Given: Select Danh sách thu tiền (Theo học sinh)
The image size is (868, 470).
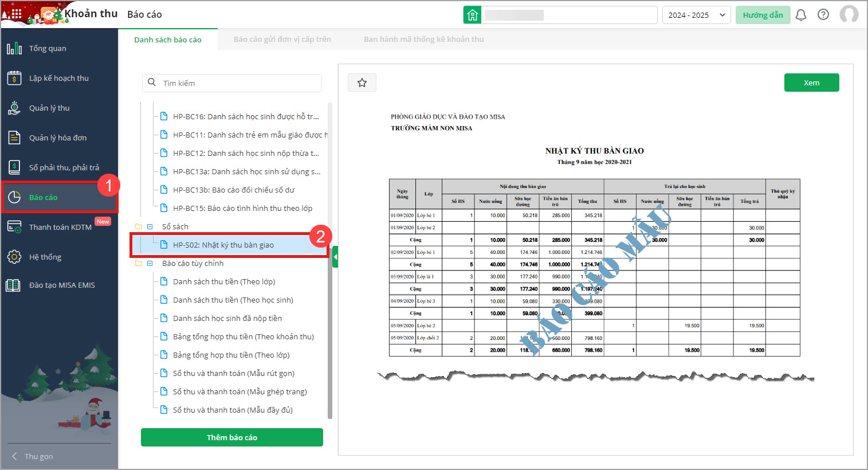Looking at the screenshot, I should click(233, 300).
